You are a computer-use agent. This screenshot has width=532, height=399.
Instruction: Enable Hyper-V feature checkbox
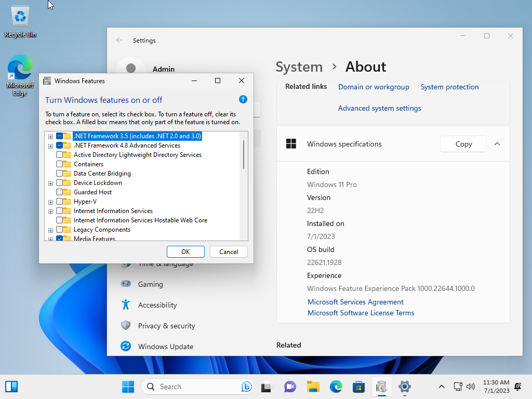click(60, 202)
